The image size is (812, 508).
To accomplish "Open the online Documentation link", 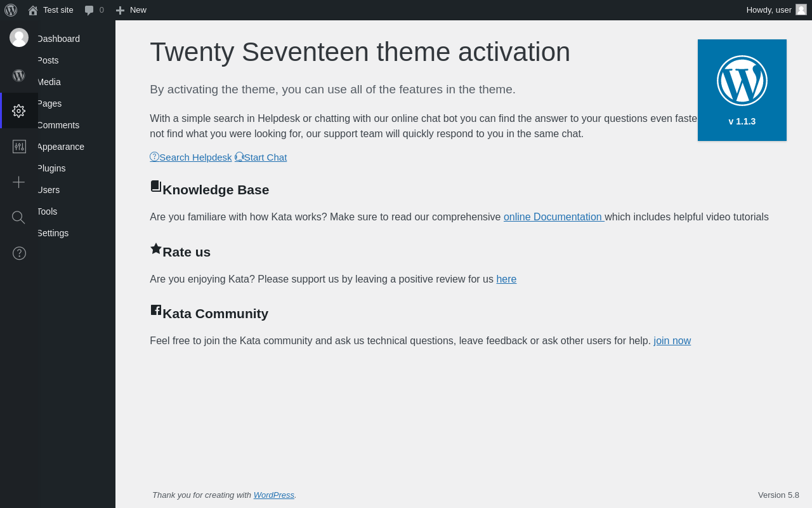I will tap(553, 217).
